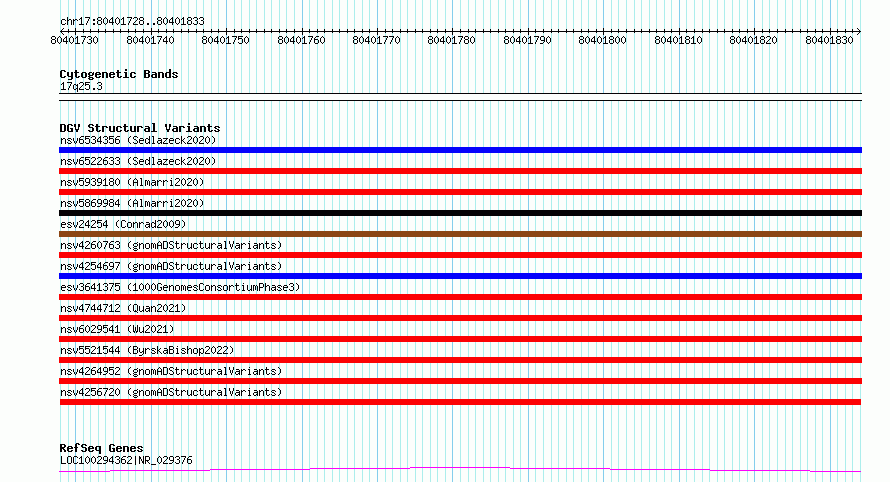The image size is (890, 482).
Task: Open variant esv3641375 (1000GenomesConsortiumPhase3) label
Action: click(x=180, y=287)
